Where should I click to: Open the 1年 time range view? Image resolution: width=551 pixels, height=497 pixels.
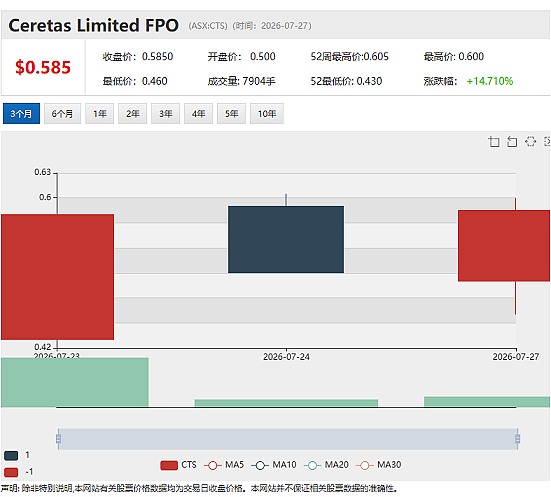tap(99, 114)
